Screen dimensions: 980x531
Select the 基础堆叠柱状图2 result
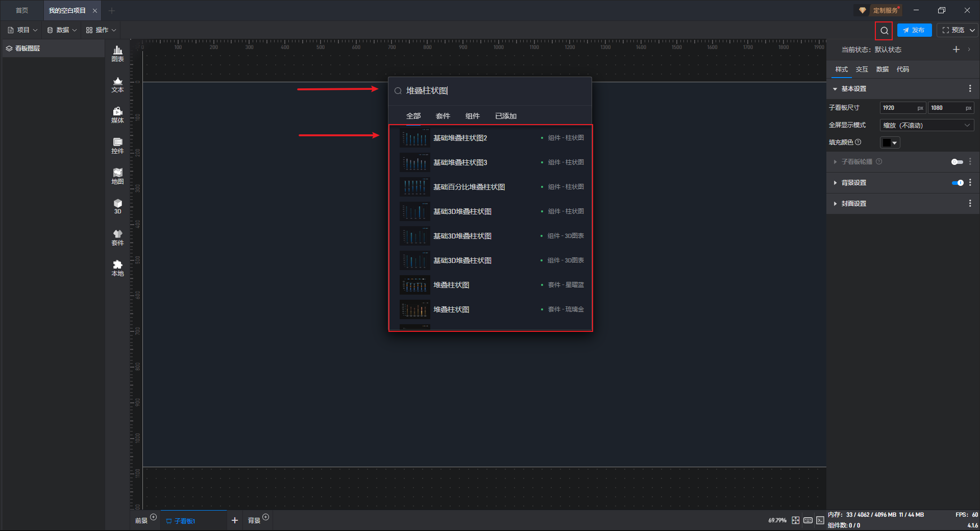click(x=492, y=138)
